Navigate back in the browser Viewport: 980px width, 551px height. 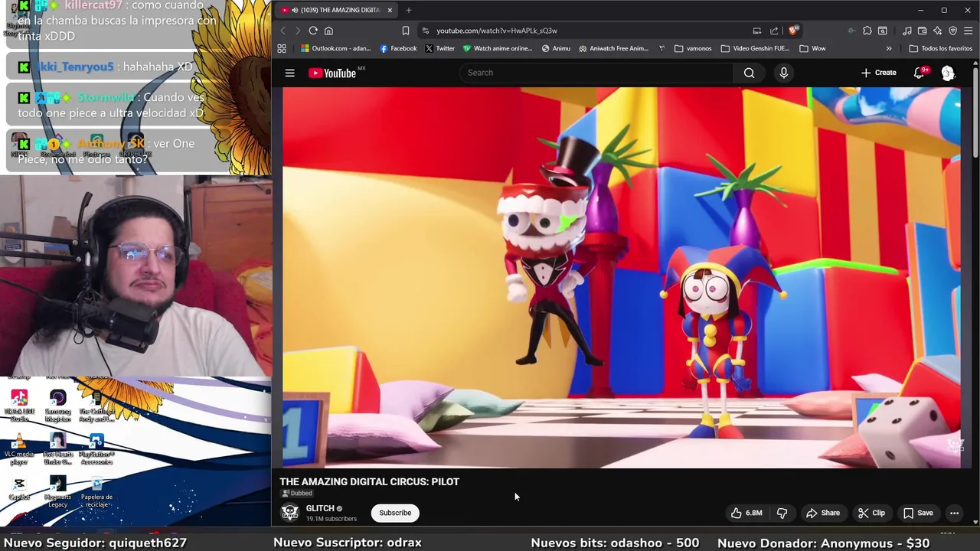(x=283, y=31)
